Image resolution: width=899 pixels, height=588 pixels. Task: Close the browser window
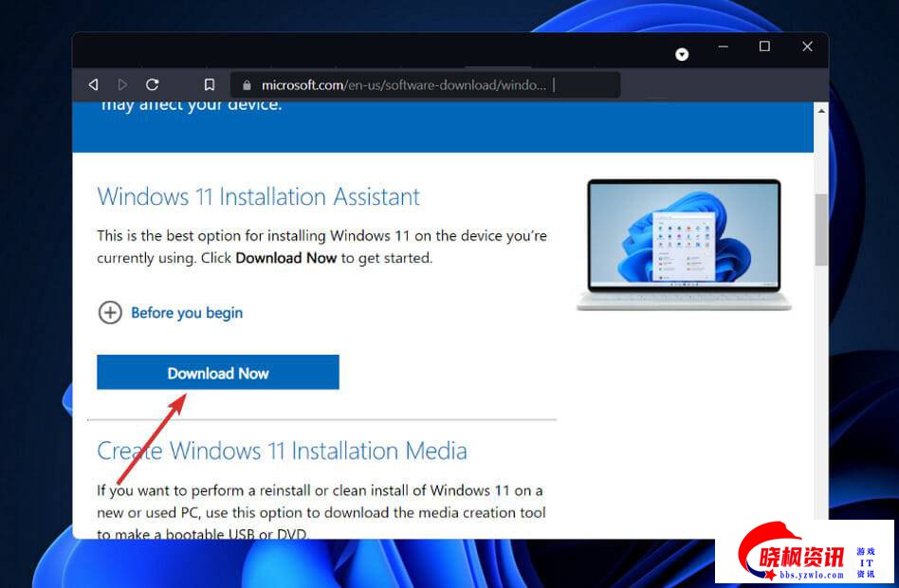click(x=807, y=46)
